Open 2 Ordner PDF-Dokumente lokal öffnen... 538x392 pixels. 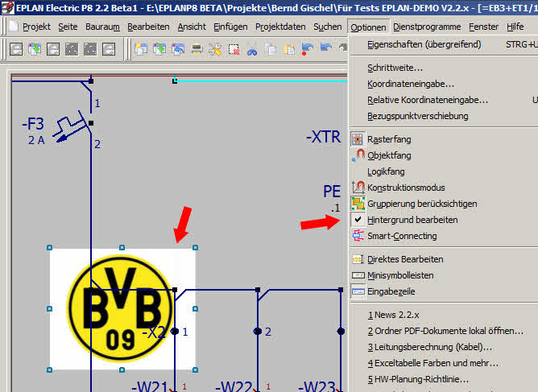point(445,331)
